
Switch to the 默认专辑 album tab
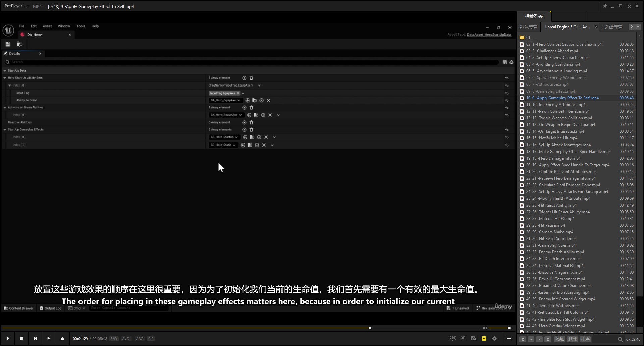[529, 27]
